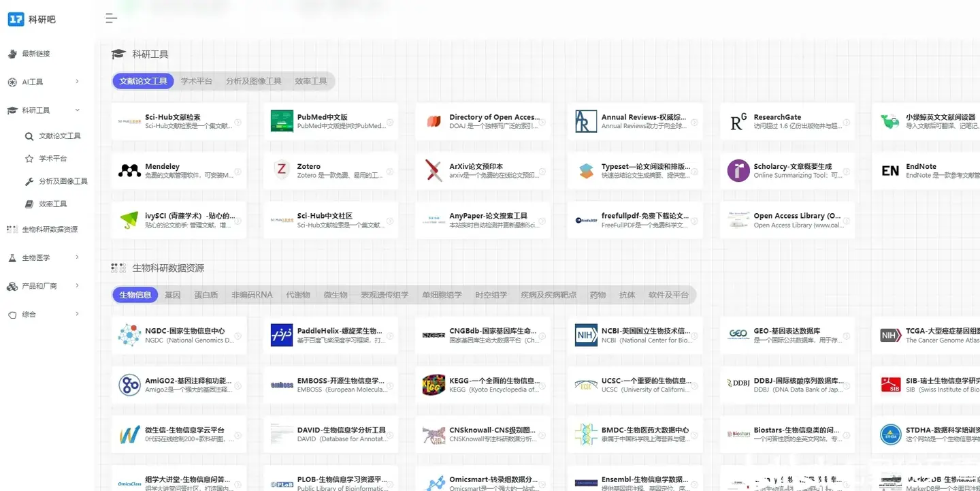The height and width of the screenshot is (491, 980).
Task: Open the Sci-Hub中文社区 card
Action: 331,220
